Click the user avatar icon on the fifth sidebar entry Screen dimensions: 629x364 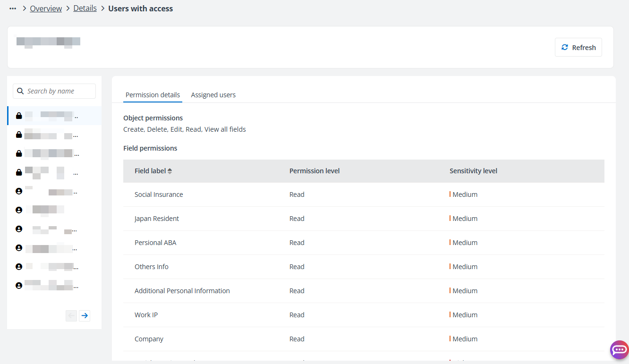point(19,191)
